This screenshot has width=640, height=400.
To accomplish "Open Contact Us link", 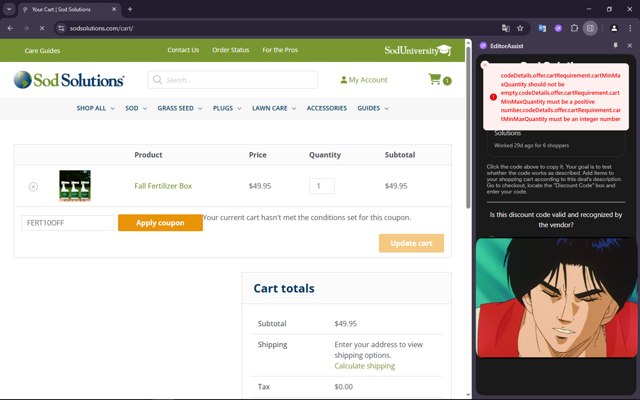I will (183, 50).
